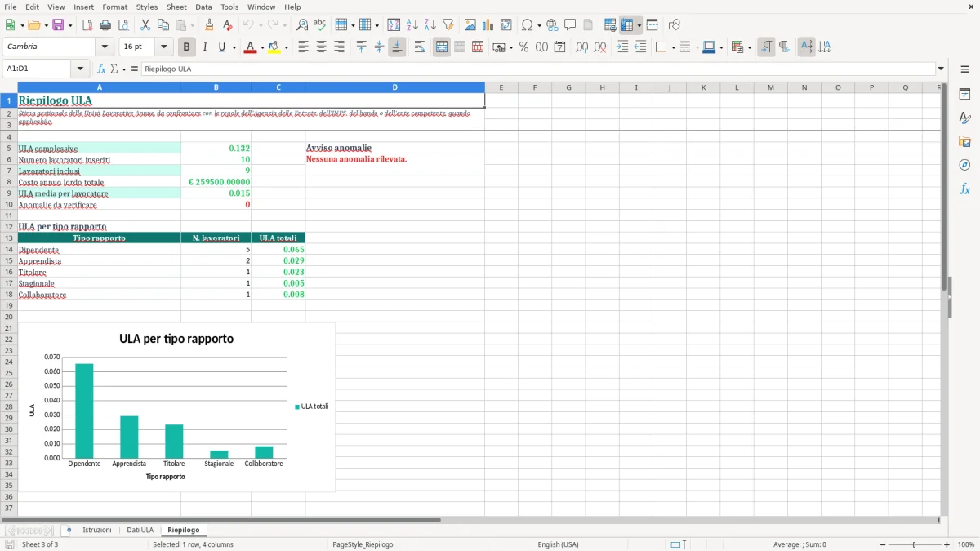This screenshot has height=551, width=980.
Task: Click the English (USA) language status
Action: click(x=558, y=544)
